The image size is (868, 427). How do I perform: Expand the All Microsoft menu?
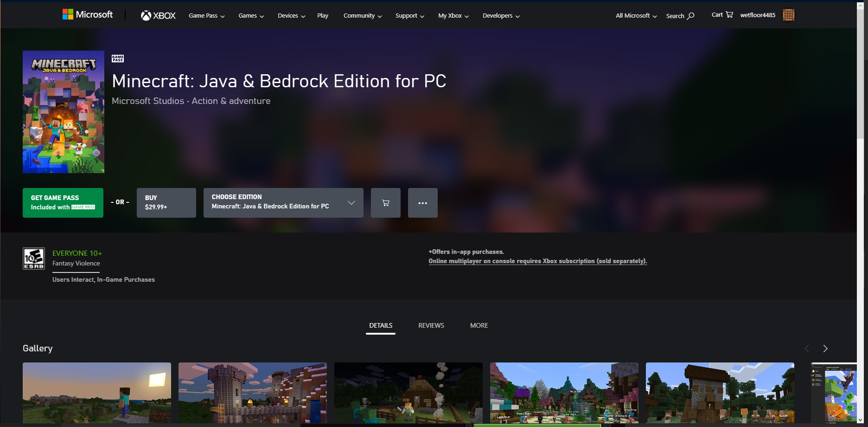[636, 16]
